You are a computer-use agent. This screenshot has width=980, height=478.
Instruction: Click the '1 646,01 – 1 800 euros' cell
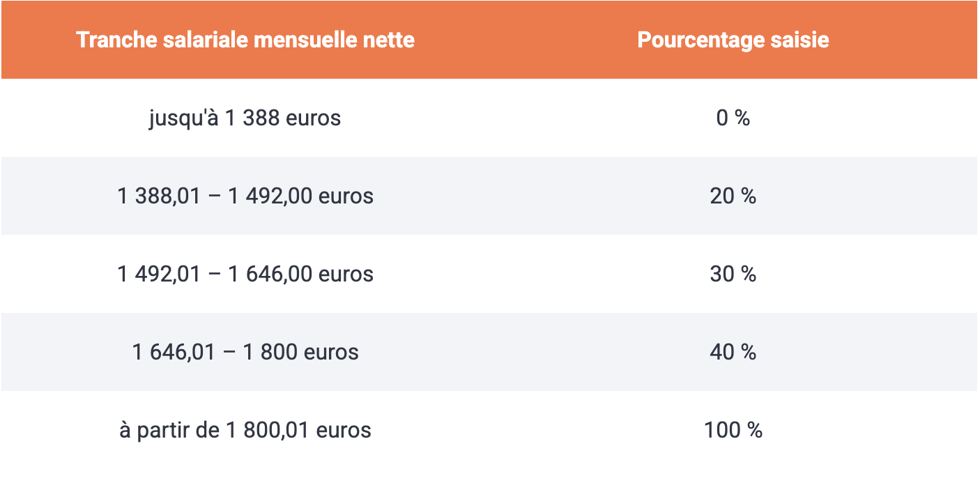(x=245, y=352)
